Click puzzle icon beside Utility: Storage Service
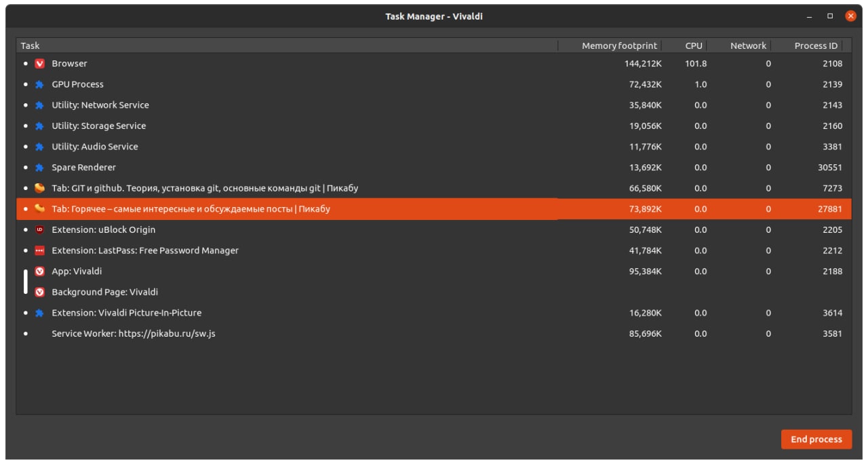The width and height of the screenshot is (868, 465). pyautogui.click(x=39, y=126)
